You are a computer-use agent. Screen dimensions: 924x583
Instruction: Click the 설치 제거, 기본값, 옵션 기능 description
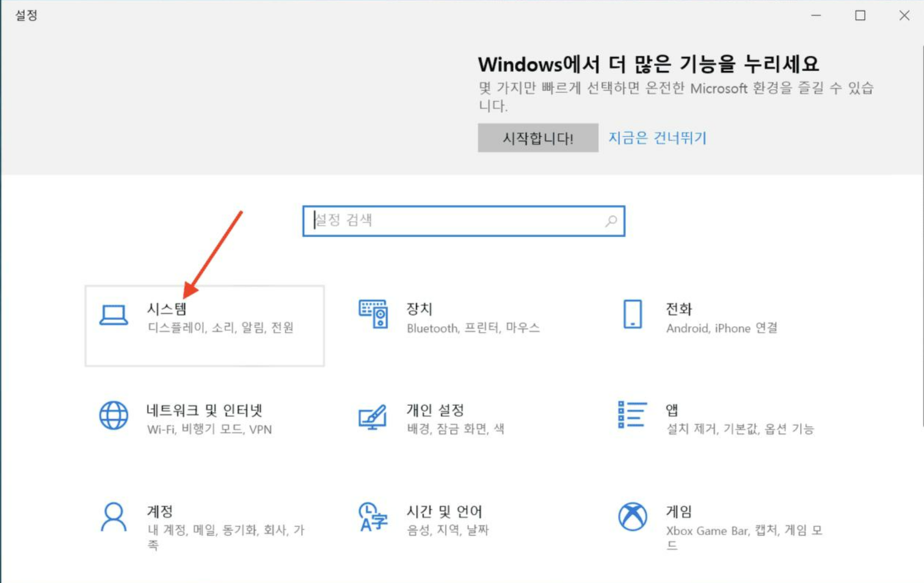click(x=740, y=429)
